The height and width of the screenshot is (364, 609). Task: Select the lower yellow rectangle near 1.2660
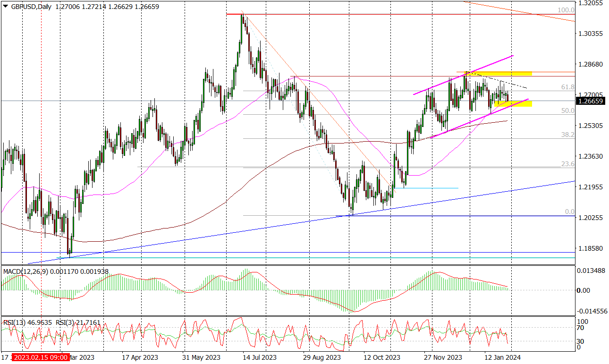(513, 103)
